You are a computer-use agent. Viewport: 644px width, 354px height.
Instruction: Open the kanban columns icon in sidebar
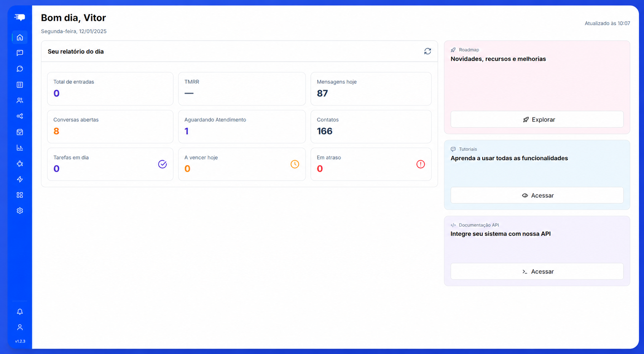(x=20, y=85)
